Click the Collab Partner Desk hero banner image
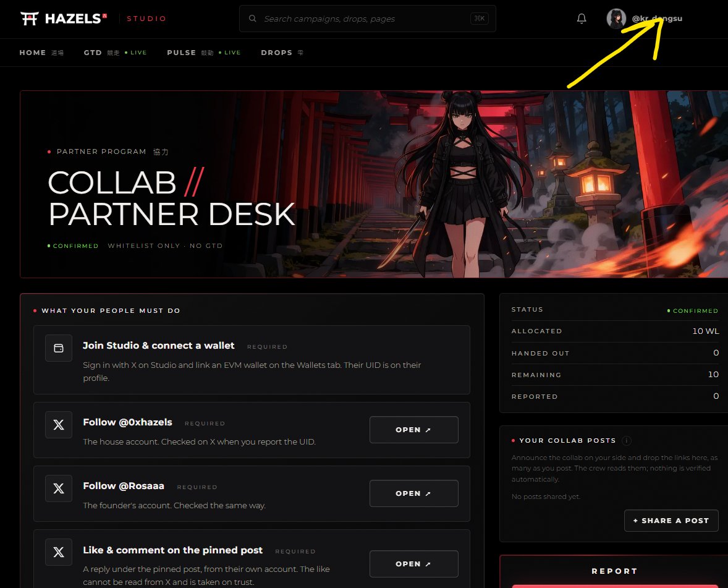Image resolution: width=728 pixels, height=588 pixels. tap(374, 184)
